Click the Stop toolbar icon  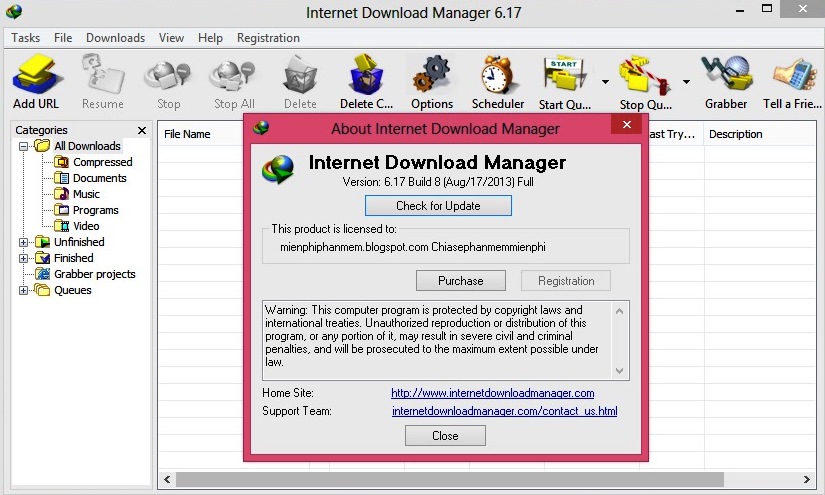click(168, 74)
